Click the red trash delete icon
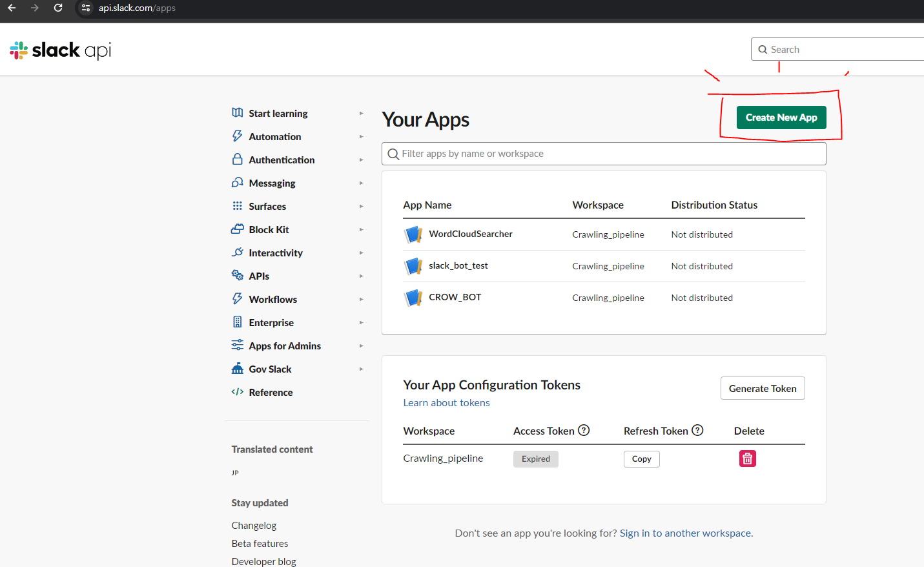 747,459
